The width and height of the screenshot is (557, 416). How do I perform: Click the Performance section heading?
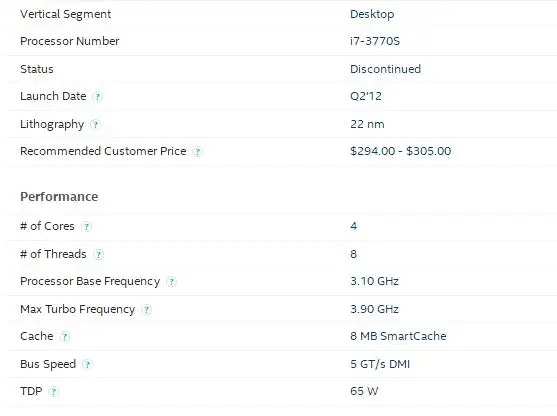click(x=59, y=197)
